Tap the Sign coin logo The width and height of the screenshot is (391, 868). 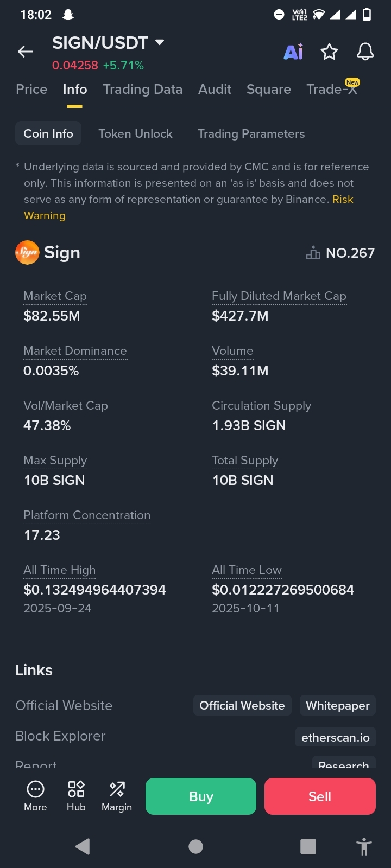coord(27,252)
